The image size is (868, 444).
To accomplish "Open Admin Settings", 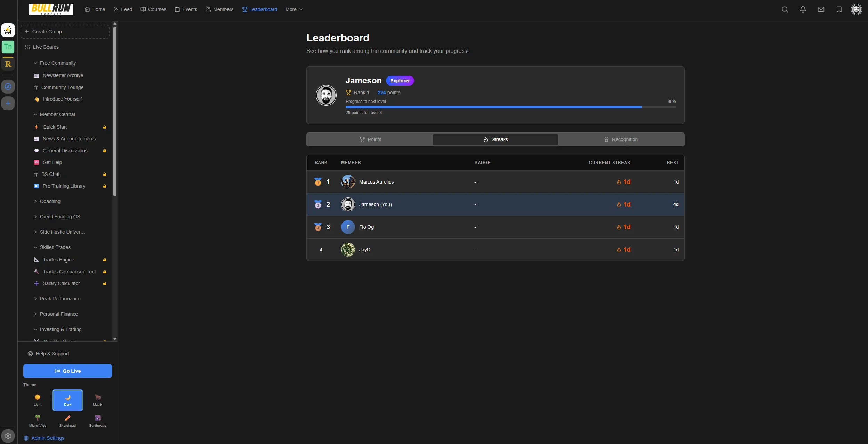I will click(x=44, y=438).
